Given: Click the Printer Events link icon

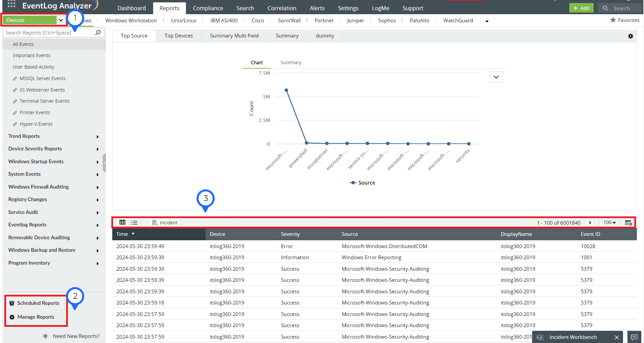Looking at the screenshot, I should coord(15,113).
